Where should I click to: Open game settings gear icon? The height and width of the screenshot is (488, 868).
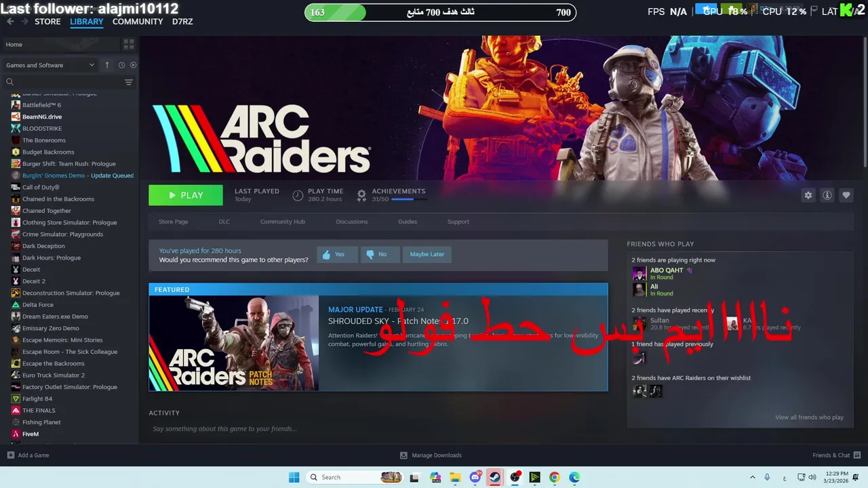[808, 195]
